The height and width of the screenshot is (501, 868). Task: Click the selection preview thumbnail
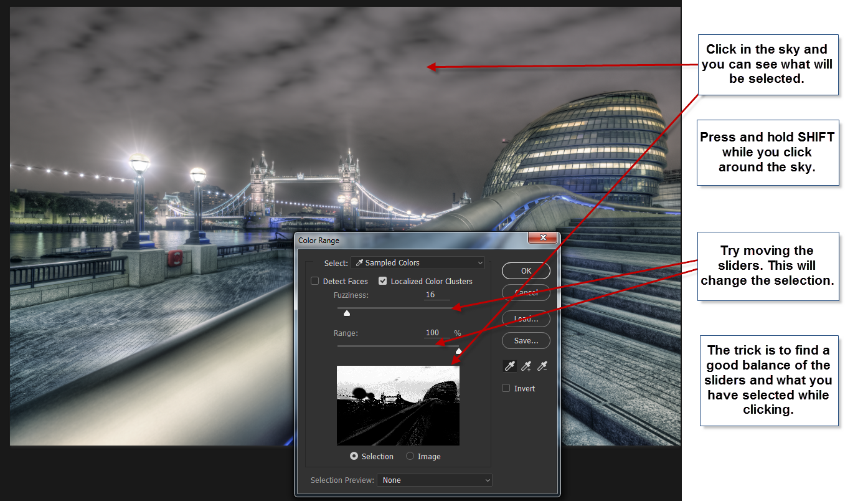pos(398,405)
